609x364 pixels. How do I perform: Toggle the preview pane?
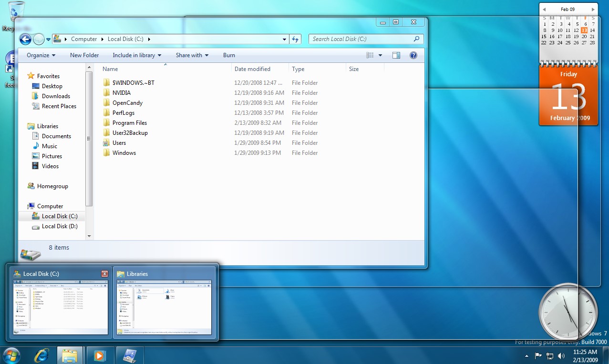[396, 55]
